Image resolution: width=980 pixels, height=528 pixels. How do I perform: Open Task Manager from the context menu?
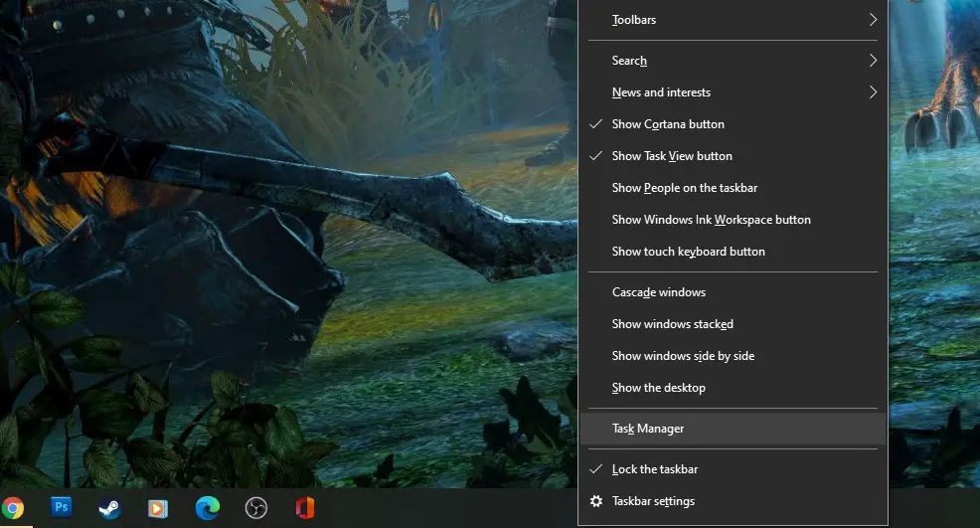[x=733, y=429]
